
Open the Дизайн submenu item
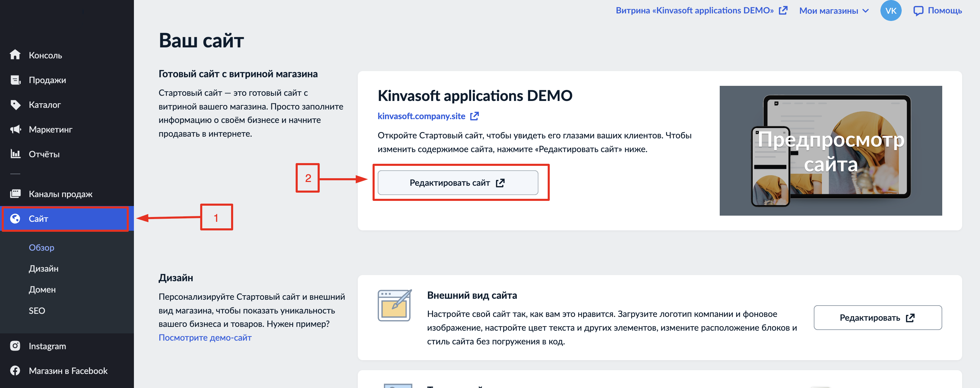44,269
